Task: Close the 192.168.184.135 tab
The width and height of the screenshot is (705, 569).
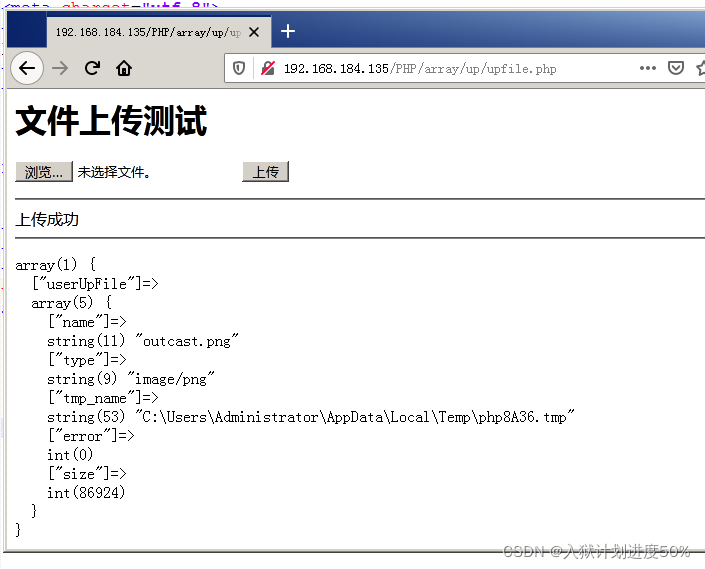Action: [x=254, y=32]
